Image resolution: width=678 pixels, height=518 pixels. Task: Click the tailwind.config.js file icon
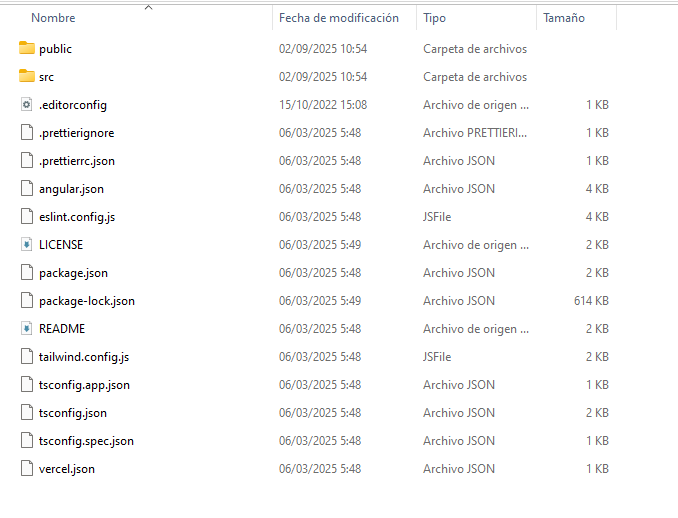(x=27, y=356)
